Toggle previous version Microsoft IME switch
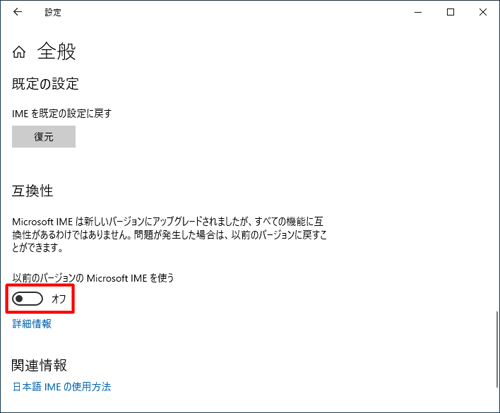The height and width of the screenshot is (413, 500). coord(28,299)
